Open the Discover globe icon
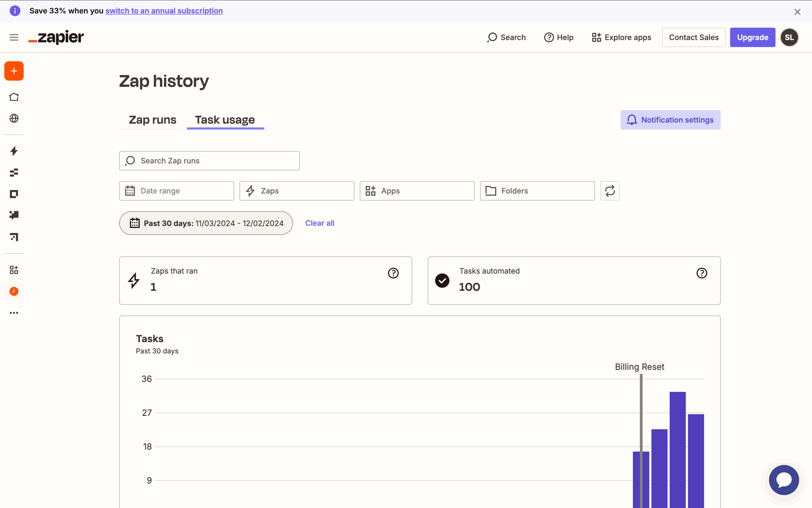 pyautogui.click(x=14, y=118)
